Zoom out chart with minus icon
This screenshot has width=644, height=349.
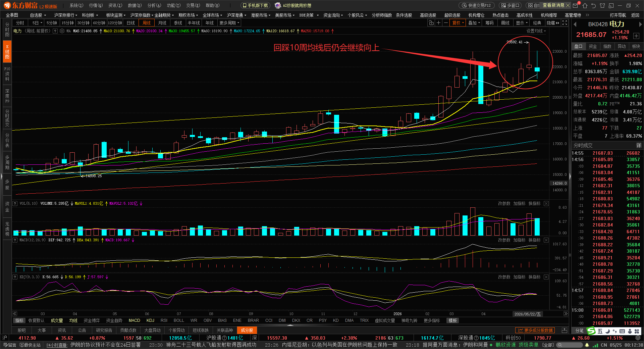[x=446, y=23]
